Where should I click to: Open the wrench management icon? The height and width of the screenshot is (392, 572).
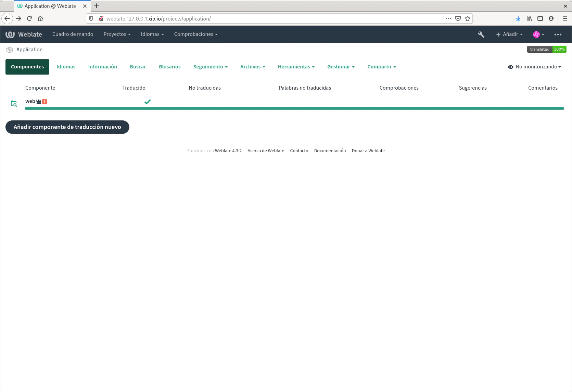click(481, 35)
